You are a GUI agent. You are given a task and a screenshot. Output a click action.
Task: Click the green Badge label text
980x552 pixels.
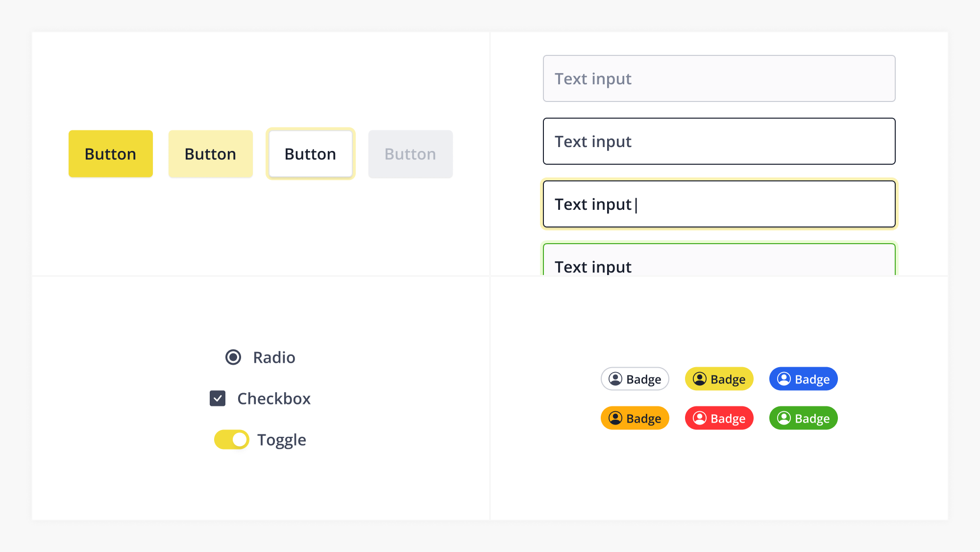tap(812, 419)
